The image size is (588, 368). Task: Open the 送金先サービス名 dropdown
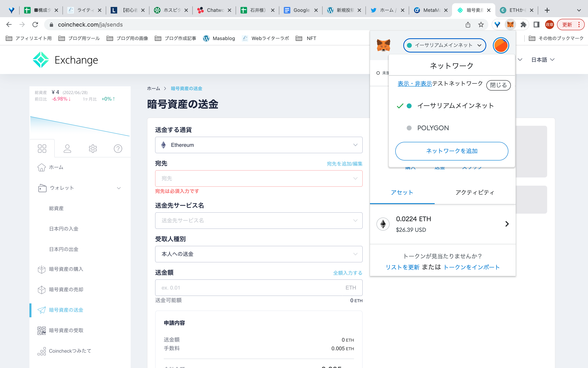pos(259,221)
